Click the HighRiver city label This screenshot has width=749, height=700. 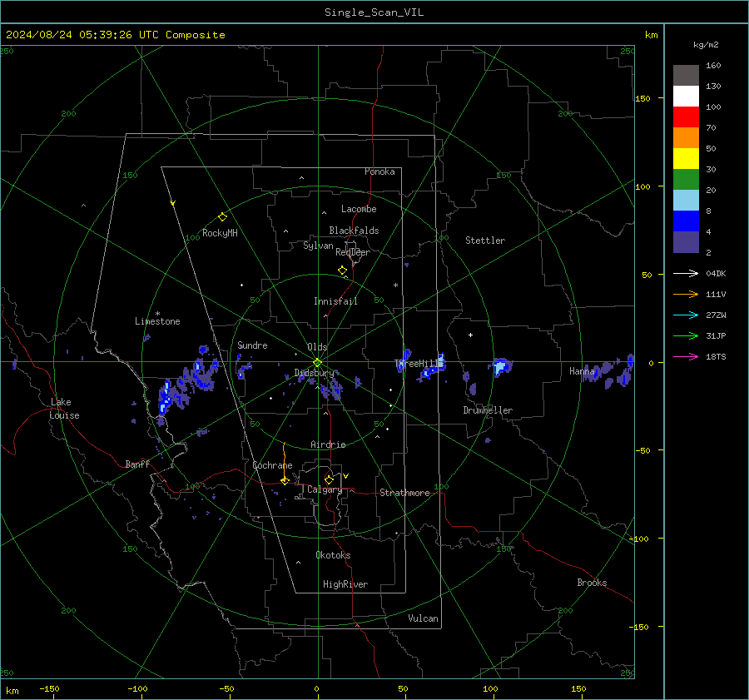[x=345, y=584]
